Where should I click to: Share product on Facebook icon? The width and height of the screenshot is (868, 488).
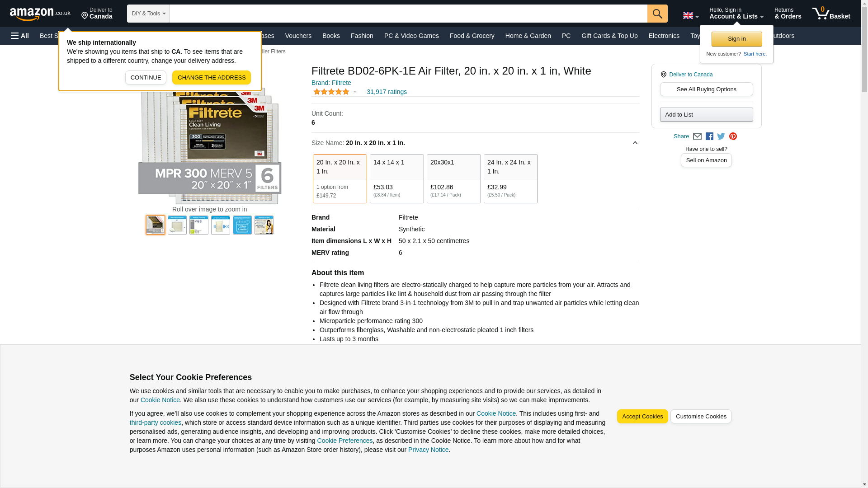(709, 136)
